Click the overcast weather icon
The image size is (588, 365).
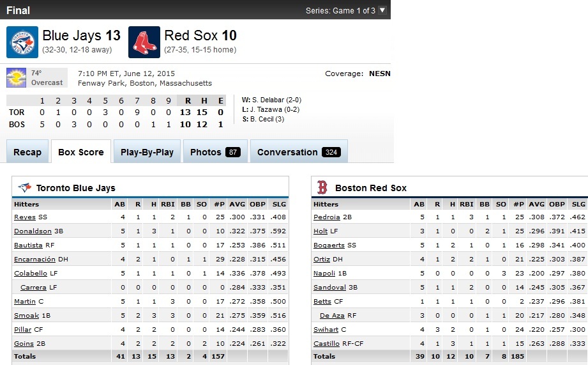[x=16, y=78]
